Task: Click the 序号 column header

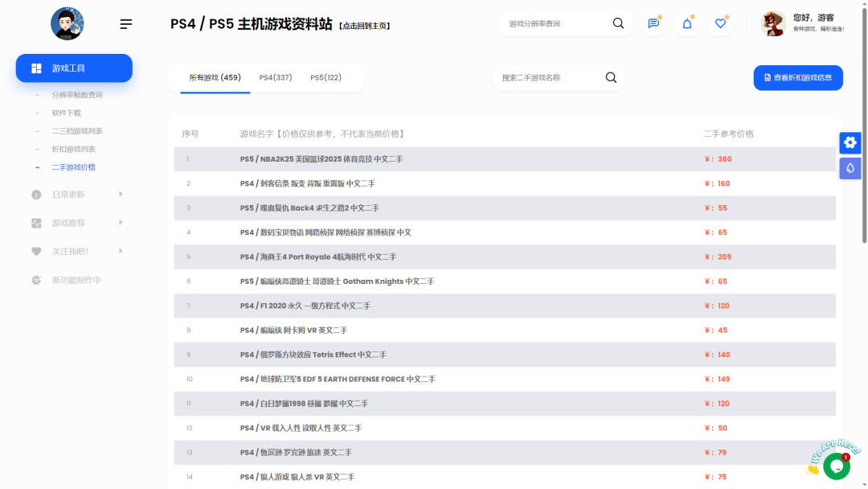Action: coord(190,134)
